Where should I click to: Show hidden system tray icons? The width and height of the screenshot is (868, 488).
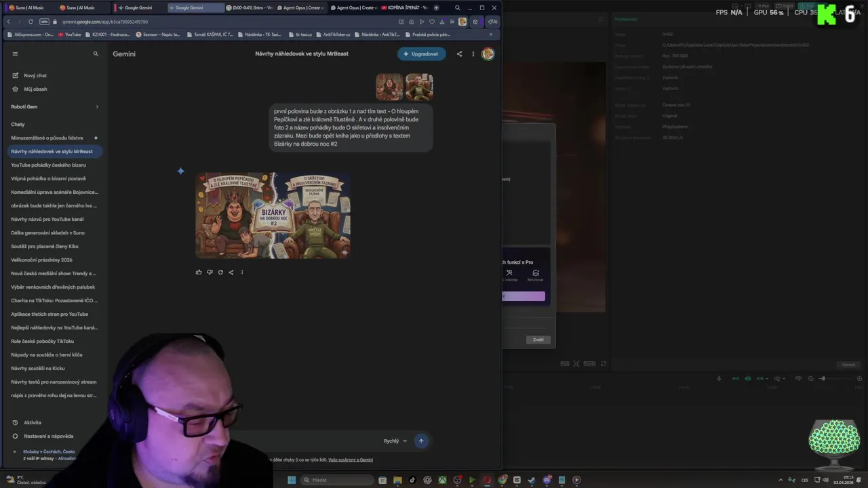point(780,480)
